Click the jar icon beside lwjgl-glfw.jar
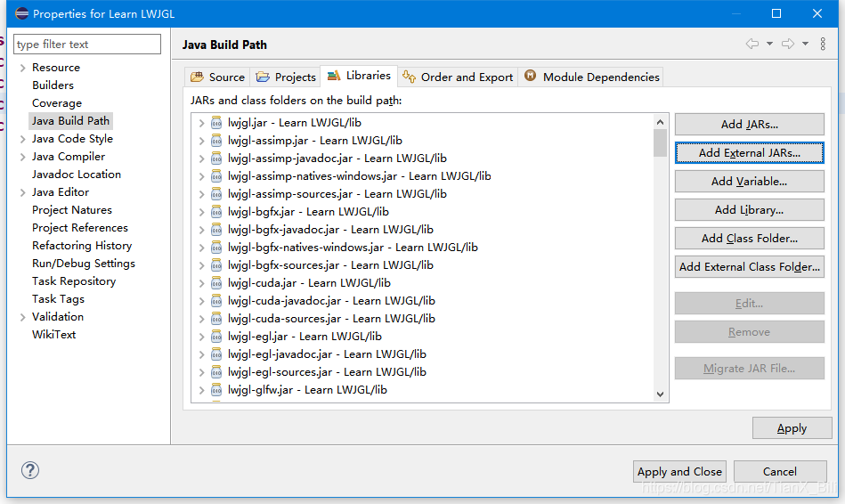Viewport: 845px width, 504px height. [x=216, y=390]
